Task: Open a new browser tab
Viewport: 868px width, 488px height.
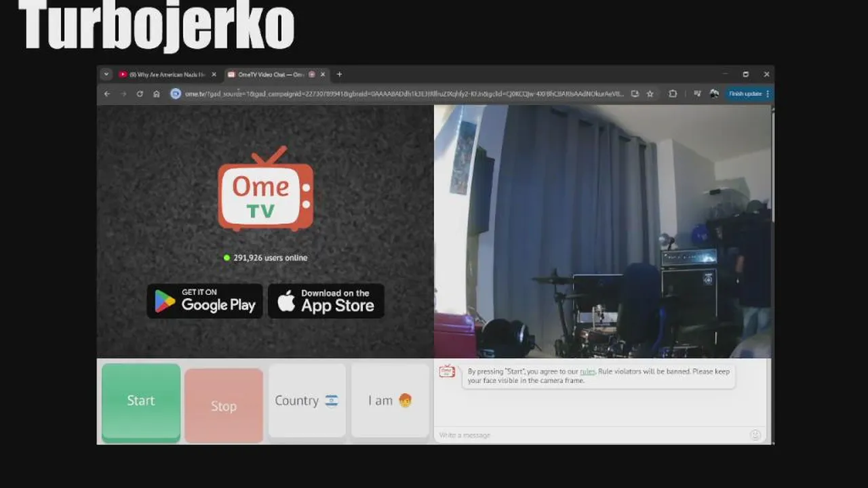Action: click(339, 75)
